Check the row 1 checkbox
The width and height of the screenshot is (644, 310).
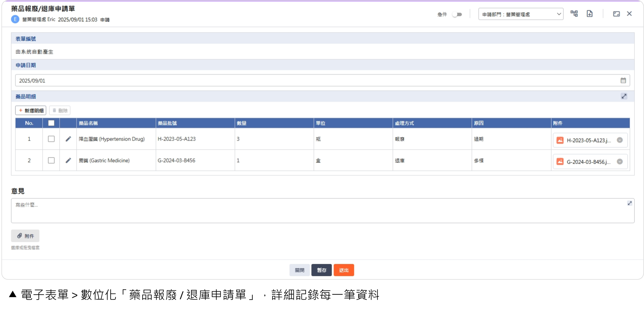[51, 139]
